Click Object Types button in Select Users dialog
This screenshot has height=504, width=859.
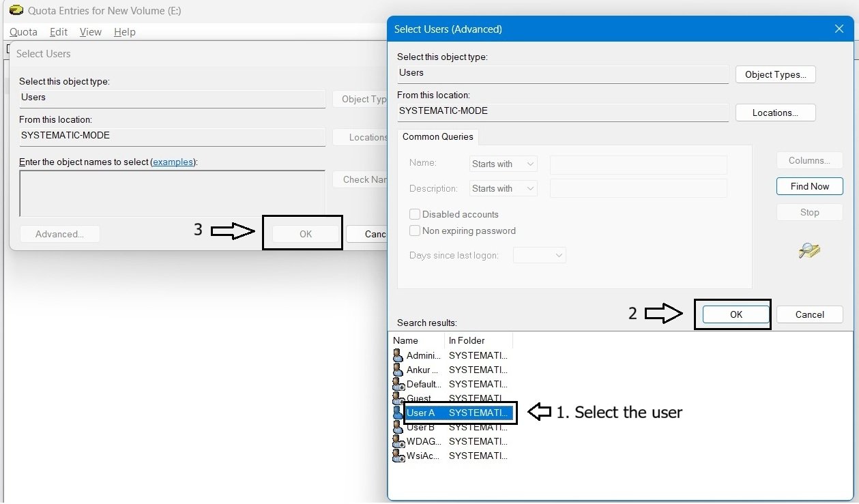pos(360,99)
